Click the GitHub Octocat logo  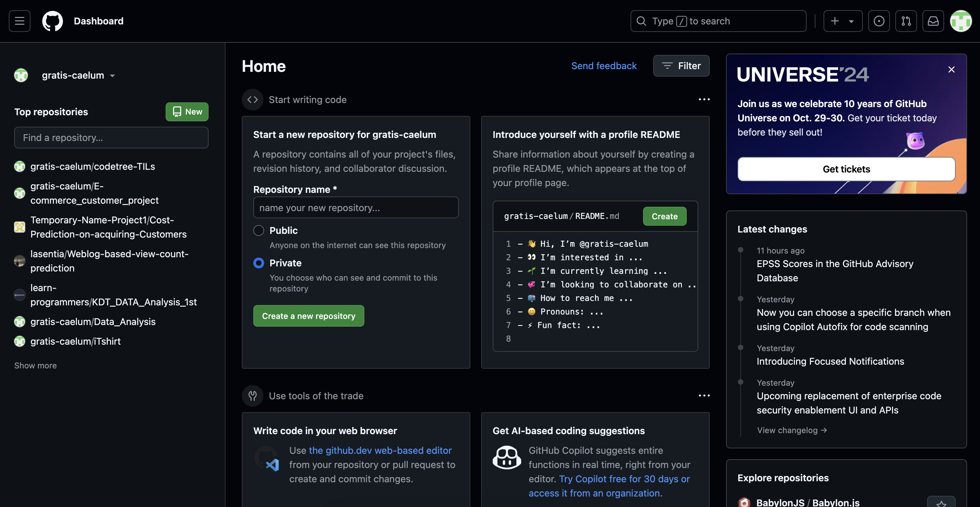click(x=52, y=21)
